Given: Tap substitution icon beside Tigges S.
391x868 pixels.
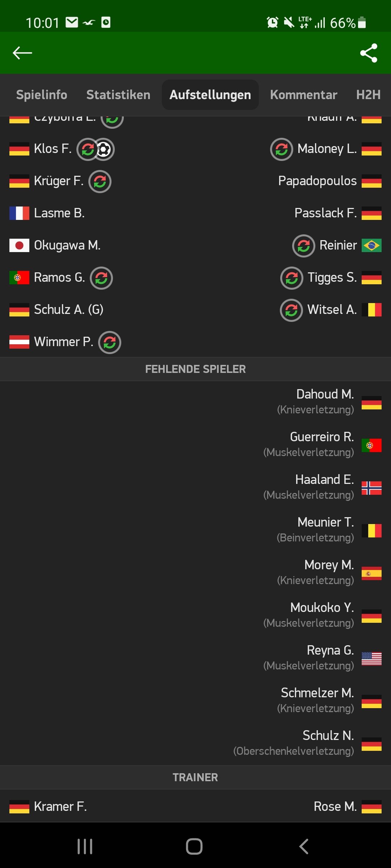Looking at the screenshot, I should (292, 278).
